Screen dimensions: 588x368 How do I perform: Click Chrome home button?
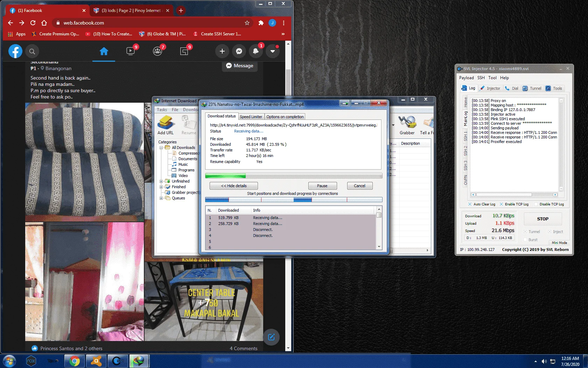(44, 23)
